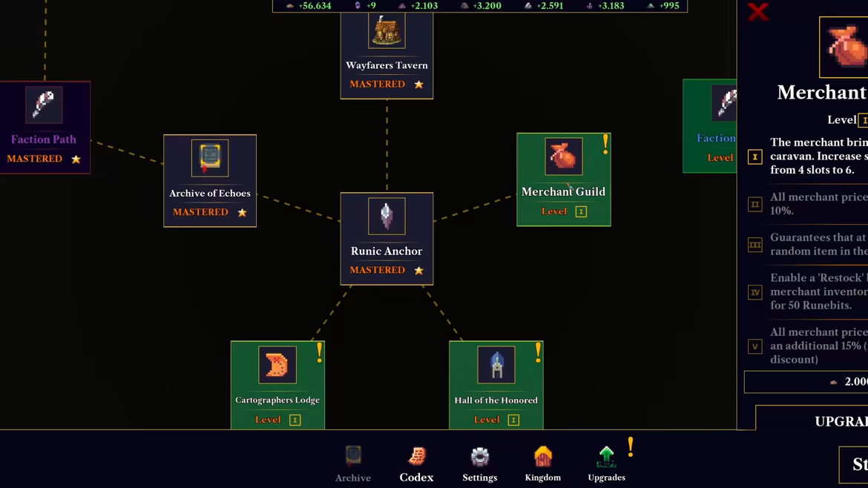Click the +2.103 resource counter
This screenshot has width=868, height=488.
coord(418,5)
